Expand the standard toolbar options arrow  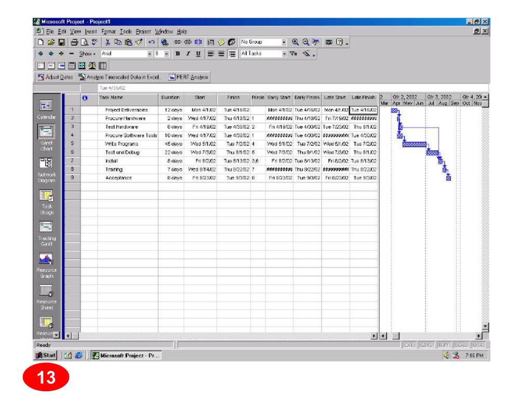point(347,43)
